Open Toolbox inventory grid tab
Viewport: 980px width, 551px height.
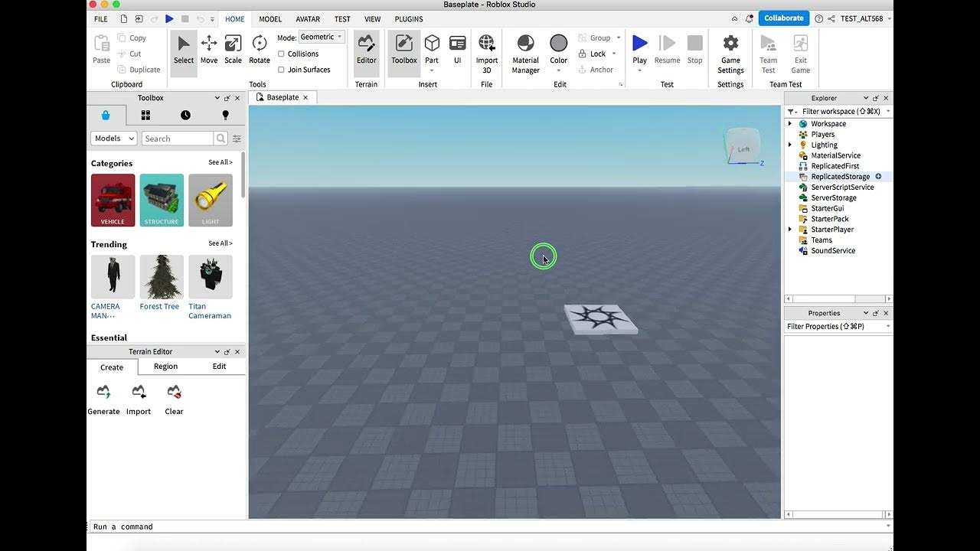pos(145,115)
